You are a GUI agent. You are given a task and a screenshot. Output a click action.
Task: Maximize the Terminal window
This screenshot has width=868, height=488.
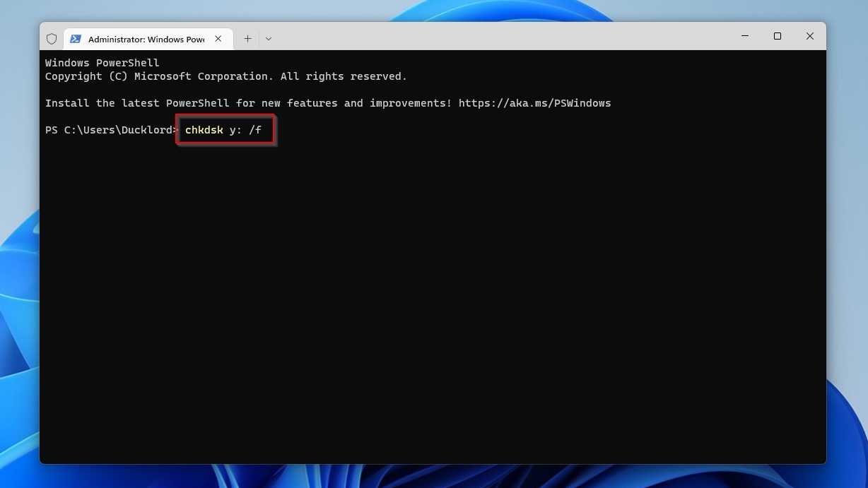(x=778, y=36)
